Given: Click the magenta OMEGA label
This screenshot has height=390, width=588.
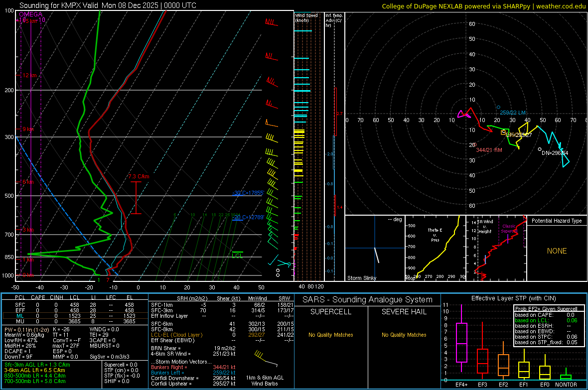Looking at the screenshot, I should tap(30, 14).
